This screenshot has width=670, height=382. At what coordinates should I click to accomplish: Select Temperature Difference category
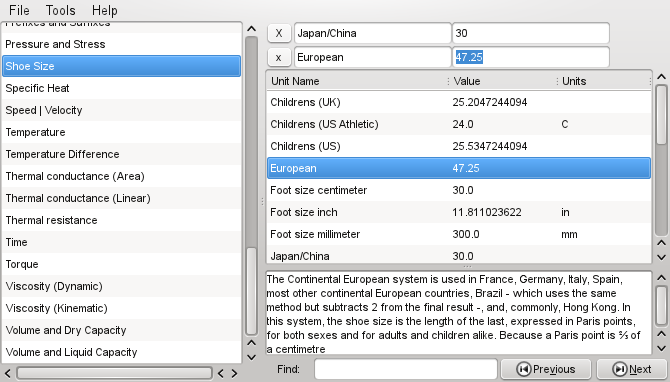point(121,154)
